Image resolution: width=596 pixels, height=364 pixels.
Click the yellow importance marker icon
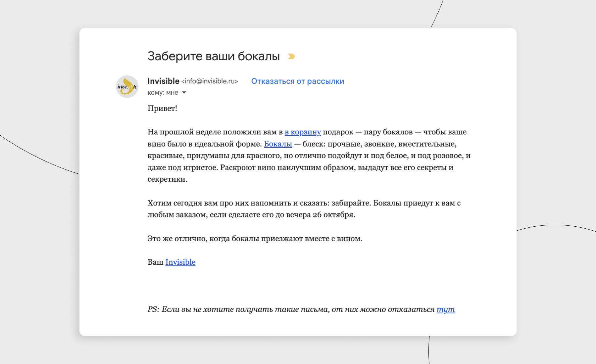coord(291,57)
